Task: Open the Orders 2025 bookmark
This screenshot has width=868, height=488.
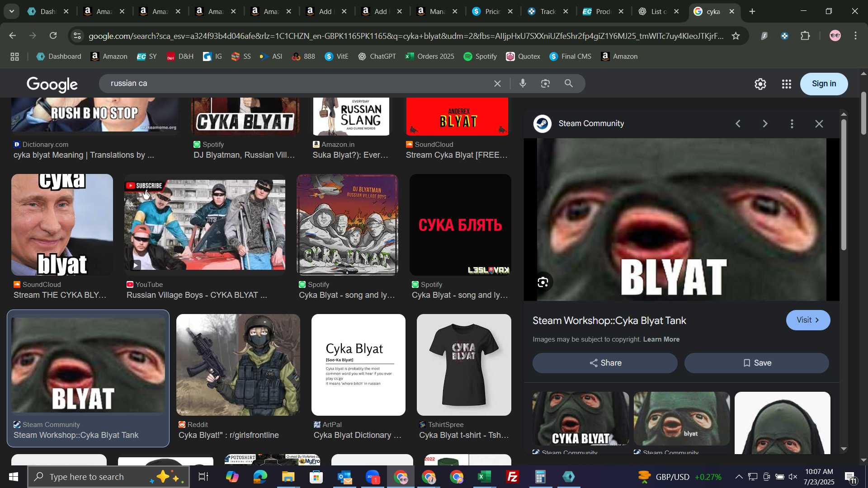Action: [x=429, y=56]
